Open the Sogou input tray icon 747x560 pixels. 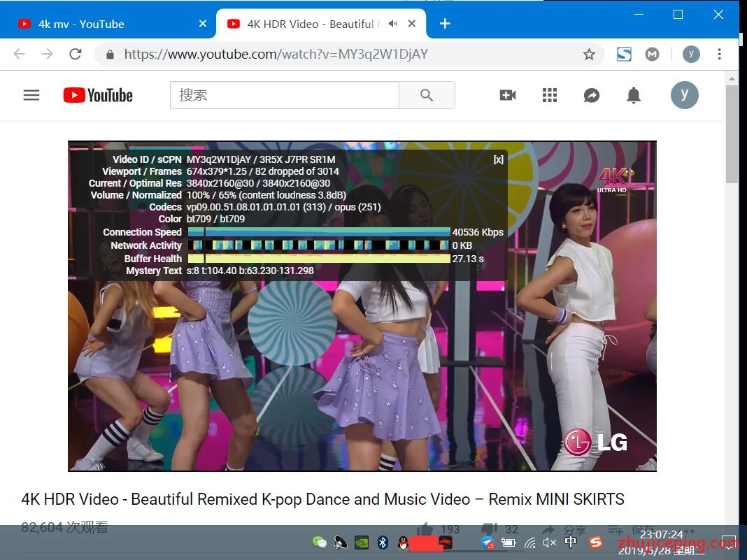pos(595,542)
